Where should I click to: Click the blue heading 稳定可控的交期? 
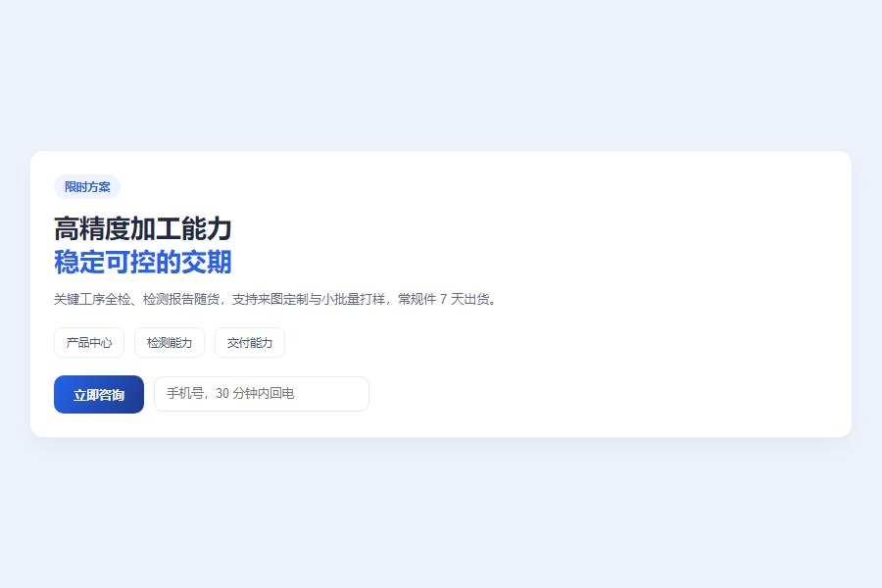[x=143, y=262]
